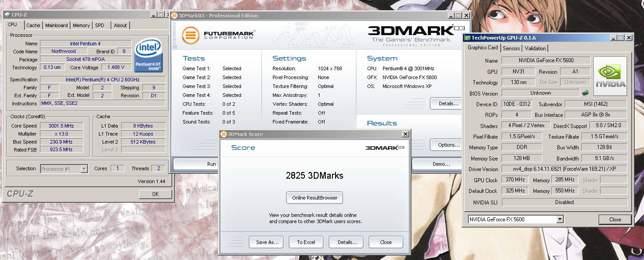644x260 pixels.
Task: Click the Level 2 cache value 512 KBytes
Action: (x=144, y=142)
